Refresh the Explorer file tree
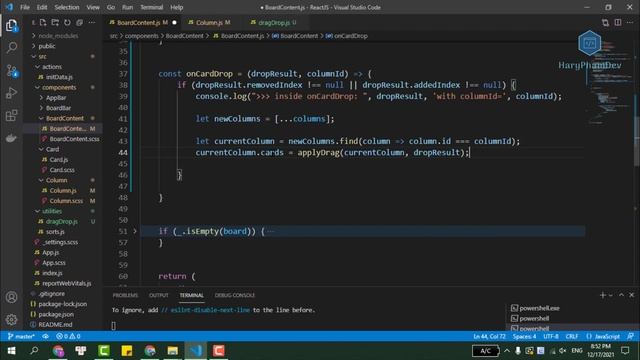Image resolution: width=640 pixels, height=360 pixels. [67, 22]
